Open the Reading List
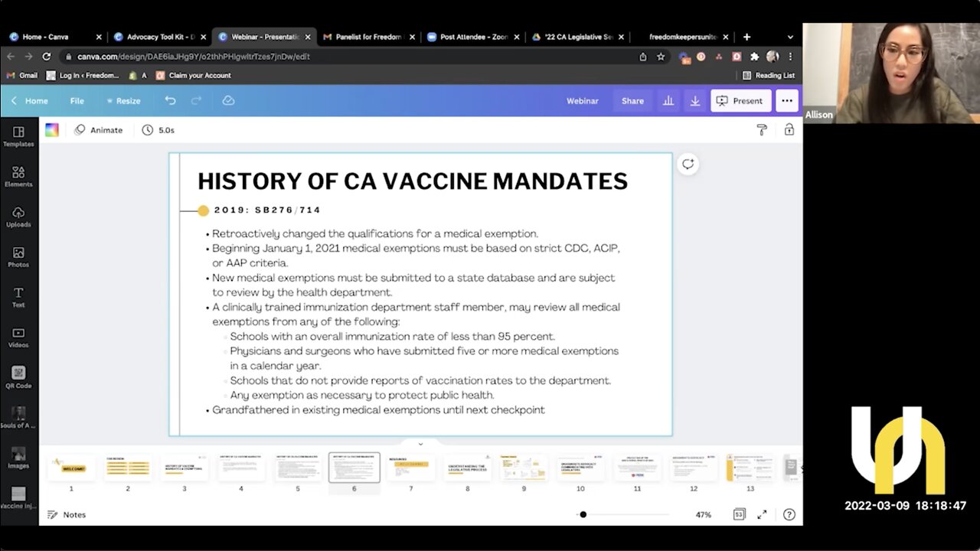980x551 pixels. click(769, 75)
